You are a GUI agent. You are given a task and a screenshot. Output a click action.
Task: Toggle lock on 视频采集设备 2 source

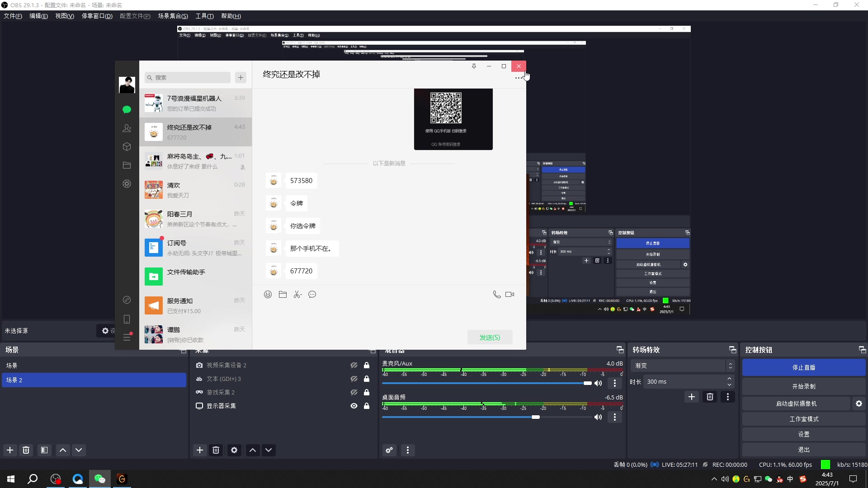click(367, 365)
